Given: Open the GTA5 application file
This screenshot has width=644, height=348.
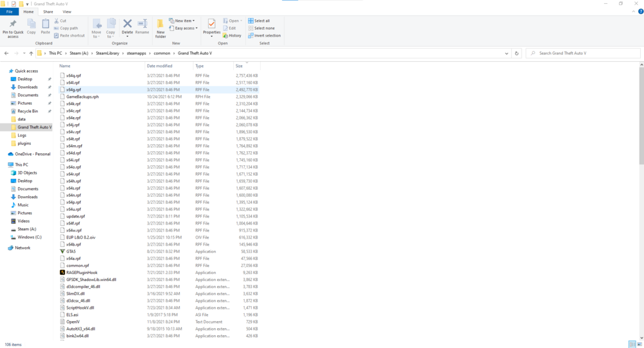Looking at the screenshot, I should coord(71,252).
